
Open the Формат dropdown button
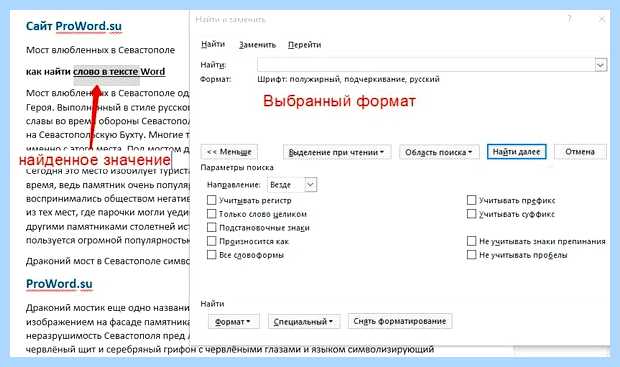tap(234, 322)
